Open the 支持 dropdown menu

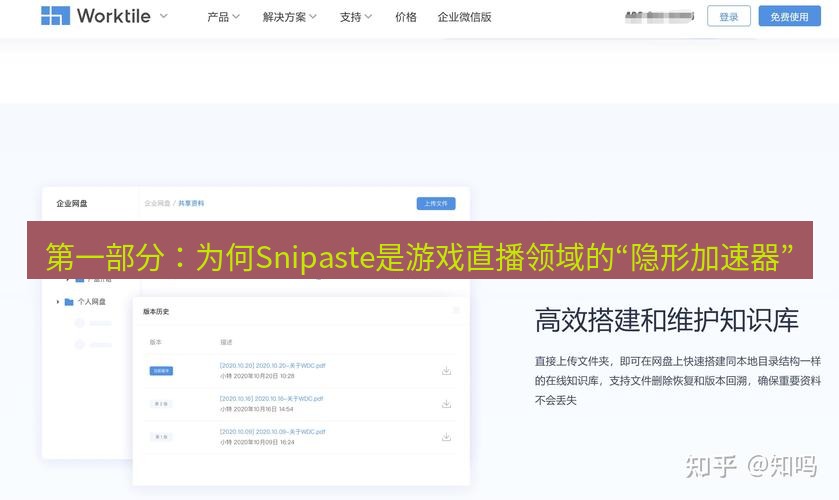pyautogui.click(x=356, y=17)
